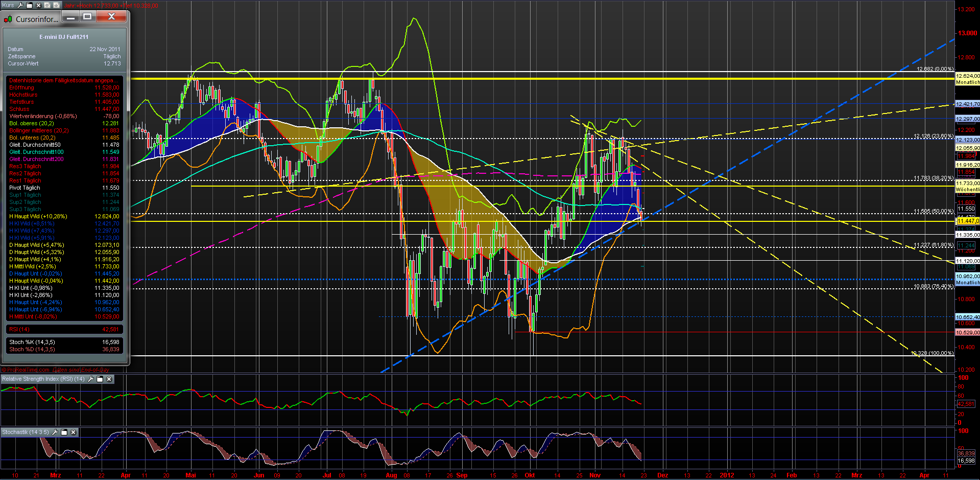Open the RSI indicator wrench settings
The width and height of the screenshot is (980, 480).
point(91,379)
